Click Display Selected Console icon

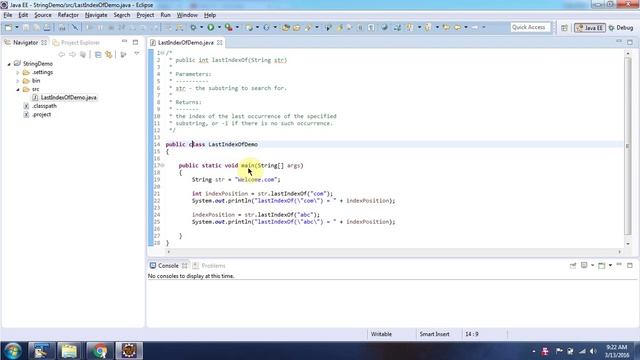pos(584,265)
